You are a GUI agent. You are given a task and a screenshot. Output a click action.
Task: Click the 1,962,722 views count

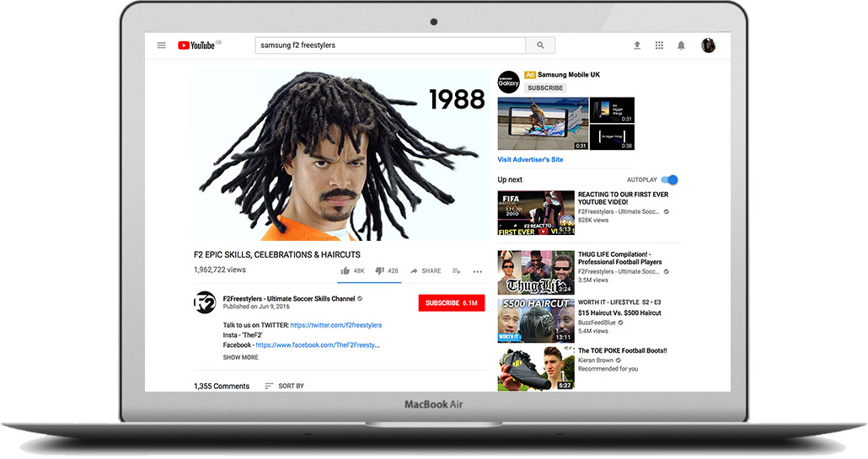[x=220, y=270]
